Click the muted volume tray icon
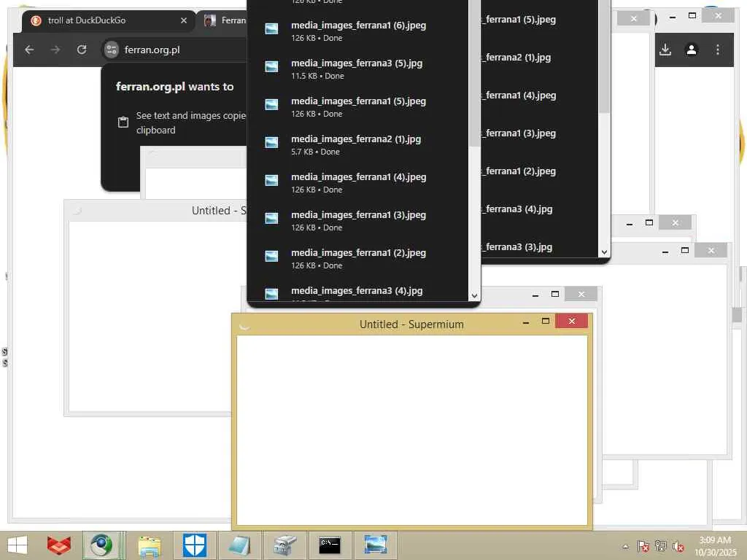Screen dimensions: 747x560 (678, 545)
